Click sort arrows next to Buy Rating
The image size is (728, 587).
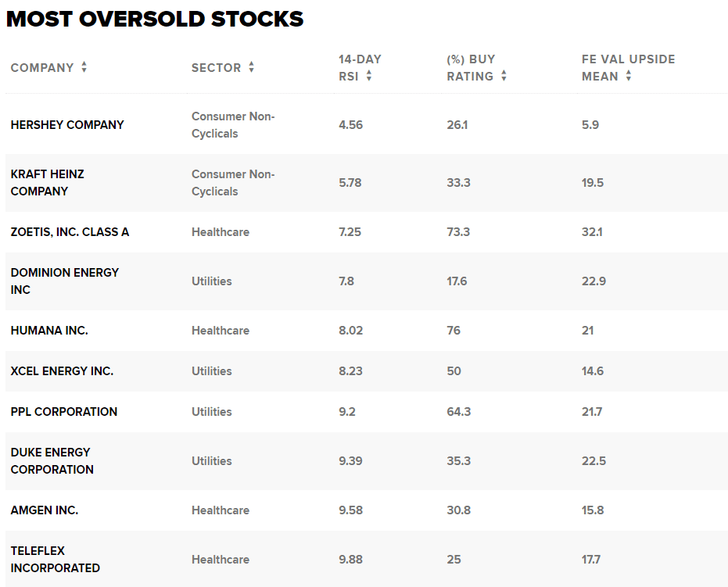[504, 77]
